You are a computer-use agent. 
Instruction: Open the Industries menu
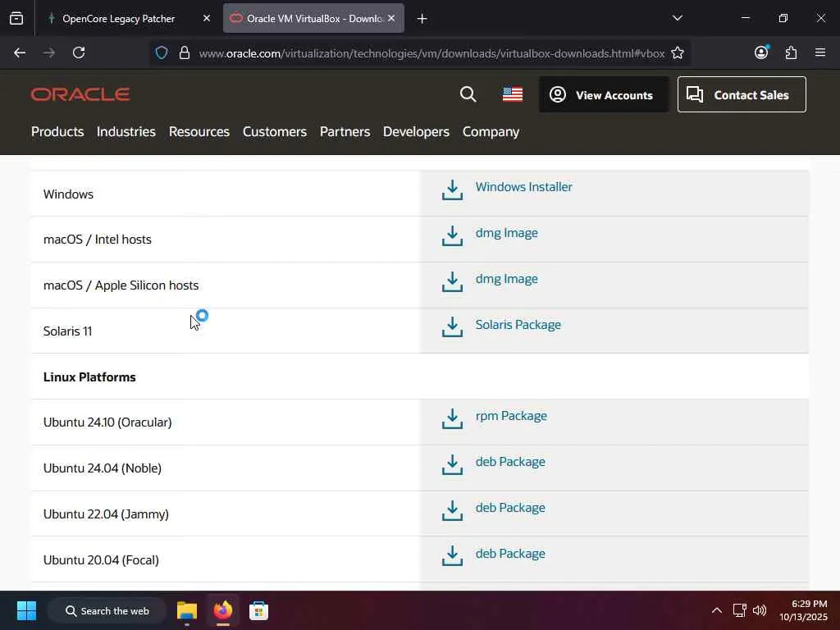(x=126, y=132)
